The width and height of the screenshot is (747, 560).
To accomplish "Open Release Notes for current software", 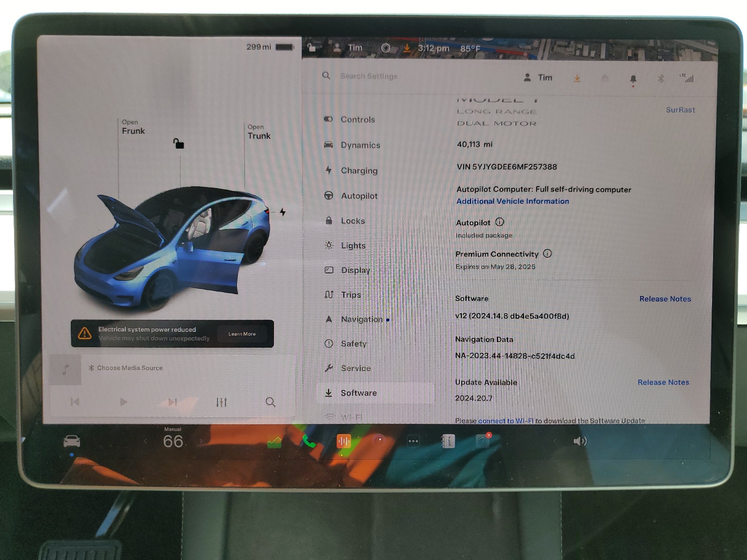I will click(x=665, y=299).
